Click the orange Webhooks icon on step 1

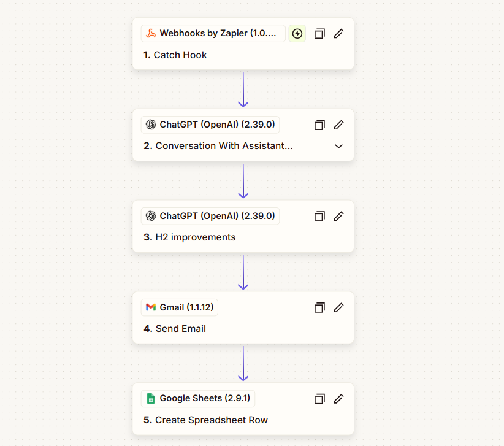click(x=151, y=34)
